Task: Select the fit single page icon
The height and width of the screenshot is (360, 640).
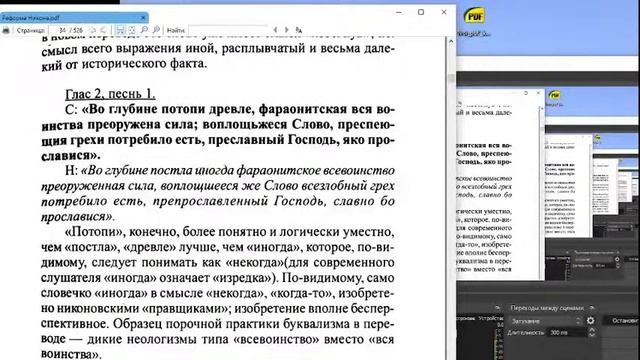Action: coord(132,30)
